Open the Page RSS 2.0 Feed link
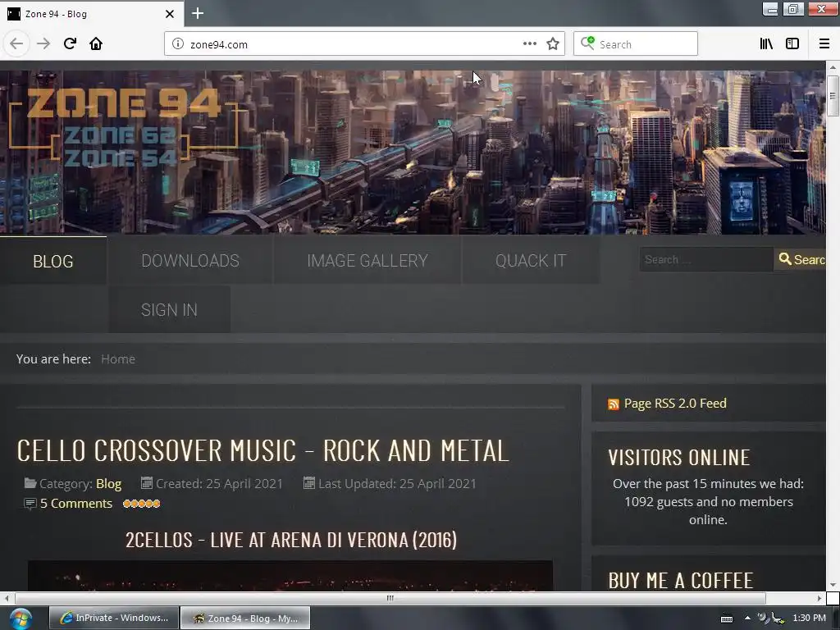Viewport: 840px width, 630px height. click(x=675, y=404)
